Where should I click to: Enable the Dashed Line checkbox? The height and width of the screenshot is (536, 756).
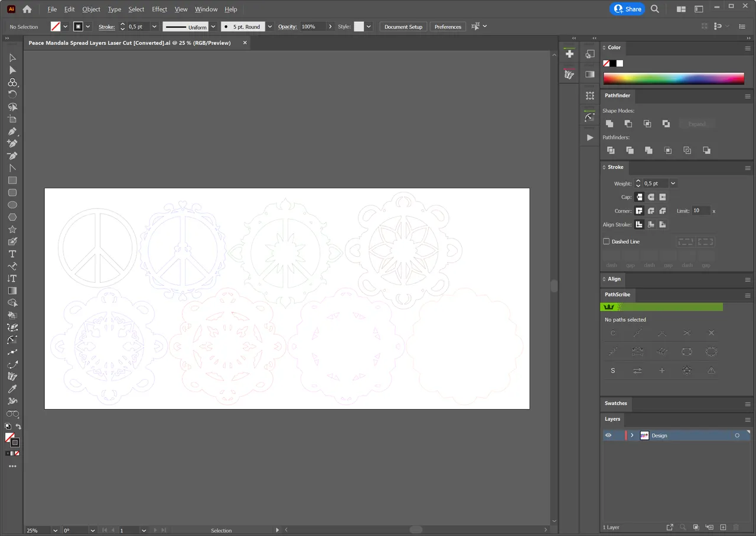(x=606, y=241)
